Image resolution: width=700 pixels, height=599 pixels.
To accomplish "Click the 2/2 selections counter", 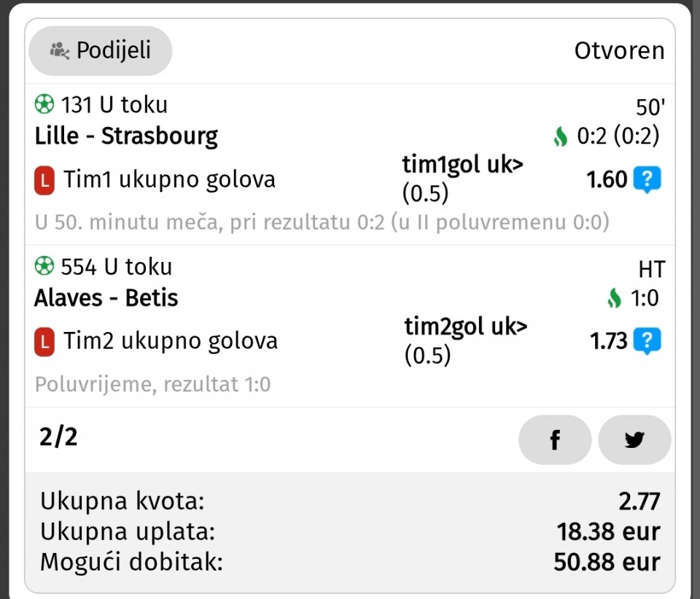I will (x=58, y=437).
